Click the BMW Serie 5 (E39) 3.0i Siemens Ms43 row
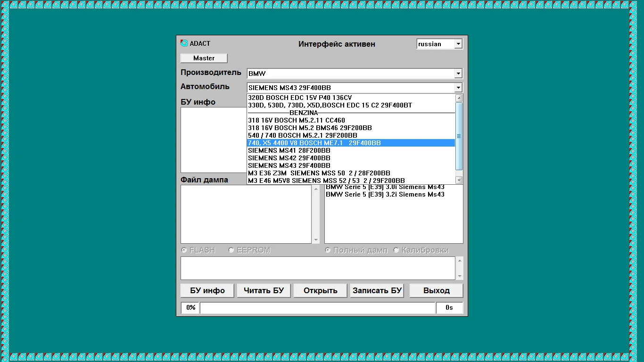644x362 pixels. pos(385,187)
